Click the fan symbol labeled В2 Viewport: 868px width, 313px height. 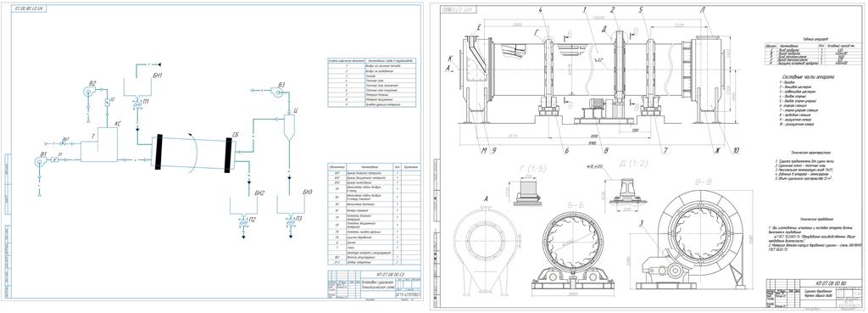click(88, 91)
